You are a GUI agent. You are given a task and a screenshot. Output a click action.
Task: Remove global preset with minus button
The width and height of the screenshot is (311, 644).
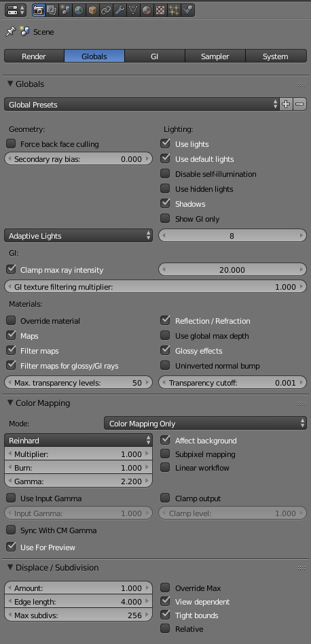point(300,104)
